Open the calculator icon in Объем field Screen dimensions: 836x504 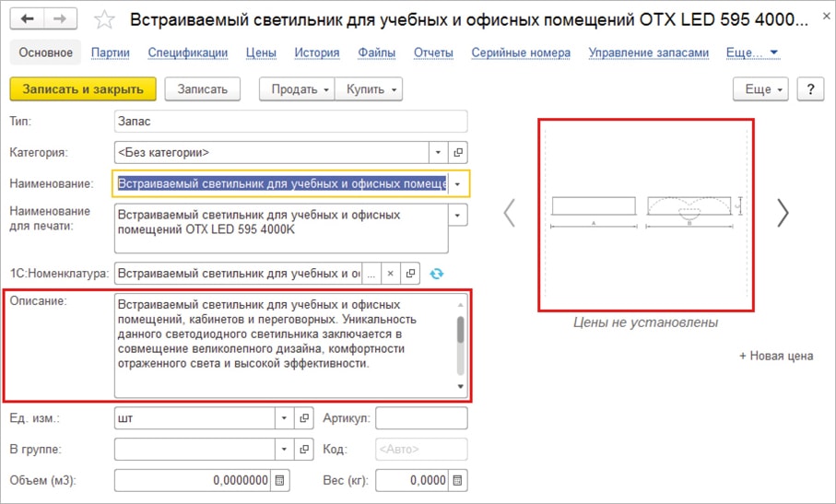(x=280, y=480)
